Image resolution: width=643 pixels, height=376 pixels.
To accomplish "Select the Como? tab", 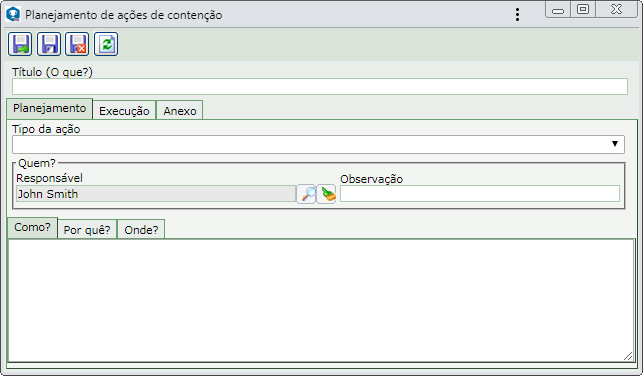I will click(32, 228).
